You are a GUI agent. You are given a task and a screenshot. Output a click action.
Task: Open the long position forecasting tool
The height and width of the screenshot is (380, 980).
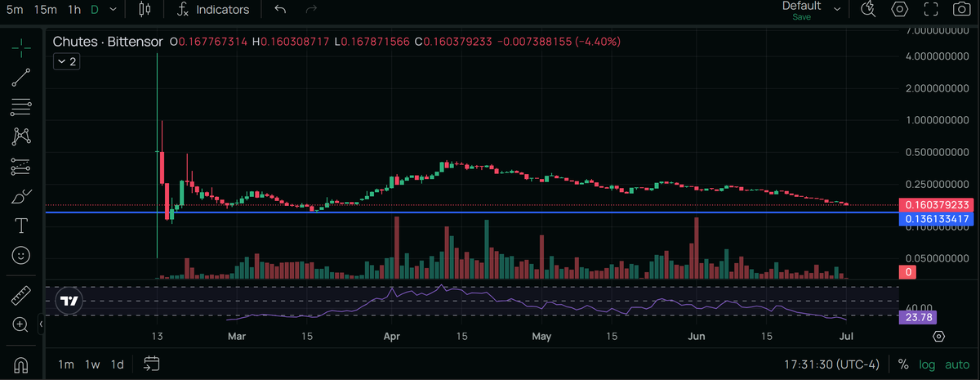point(21,167)
